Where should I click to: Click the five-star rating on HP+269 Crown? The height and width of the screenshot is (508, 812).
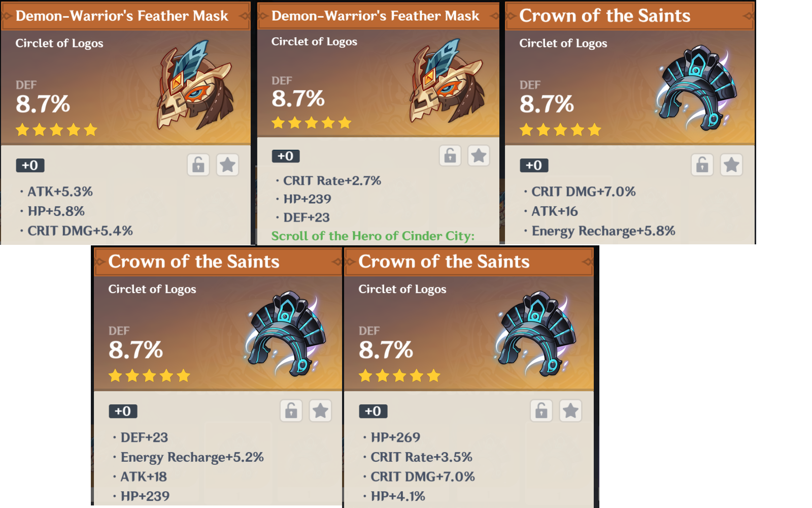pos(399,376)
